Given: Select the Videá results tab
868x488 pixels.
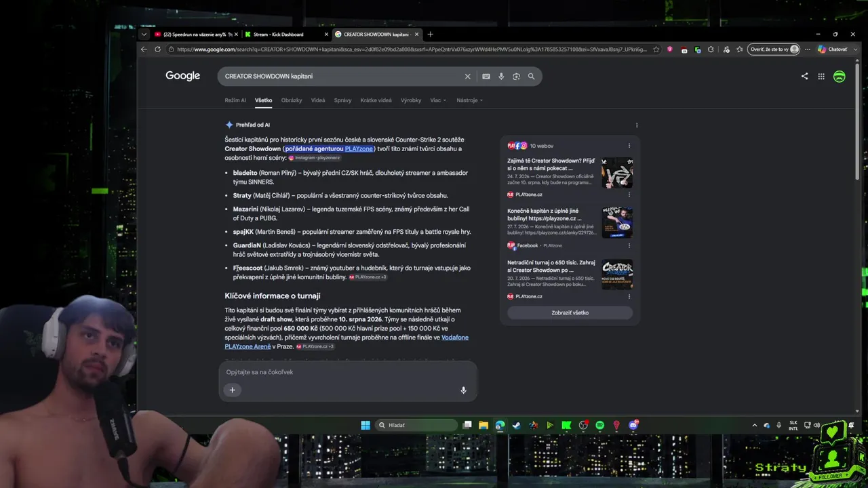Looking at the screenshot, I should [x=318, y=100].
